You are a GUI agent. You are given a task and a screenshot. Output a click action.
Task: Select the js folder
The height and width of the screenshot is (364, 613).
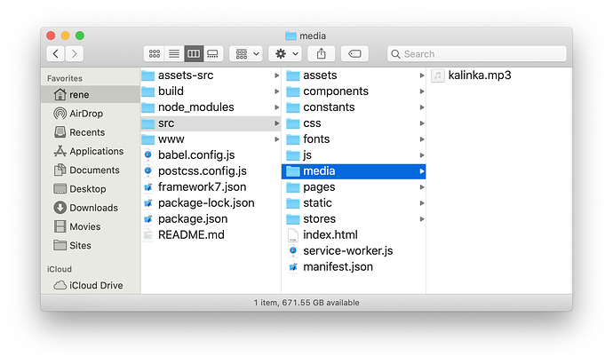coord(354,155)
